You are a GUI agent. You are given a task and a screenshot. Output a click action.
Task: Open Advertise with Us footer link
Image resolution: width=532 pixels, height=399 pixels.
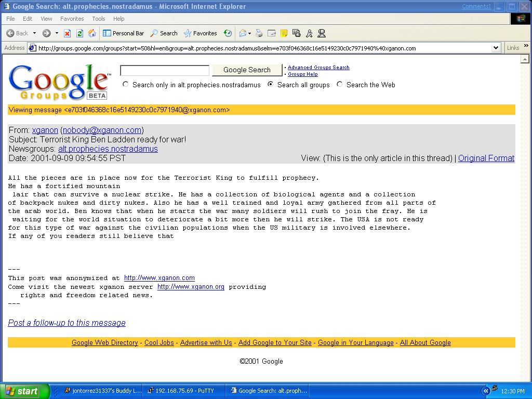(206, 343)
